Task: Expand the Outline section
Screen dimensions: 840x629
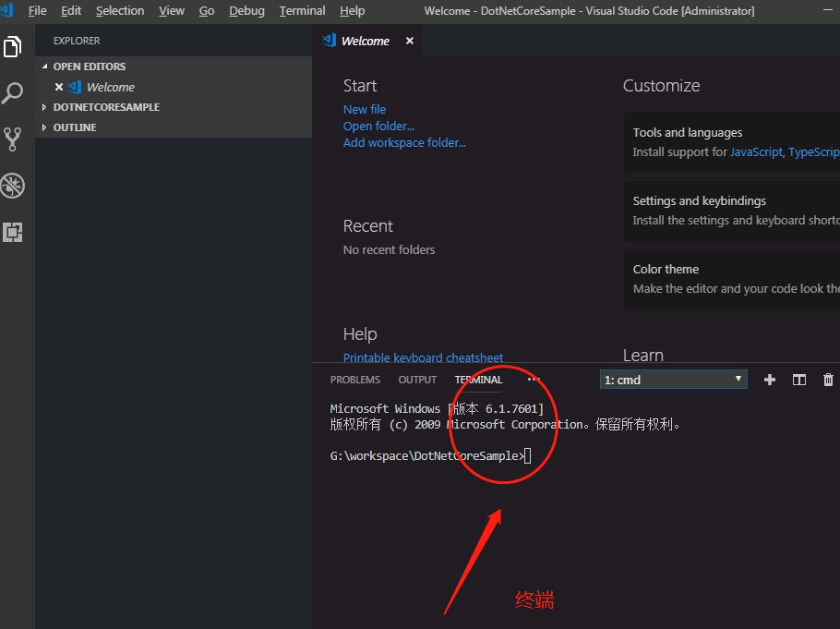Action: pos(74,127)
